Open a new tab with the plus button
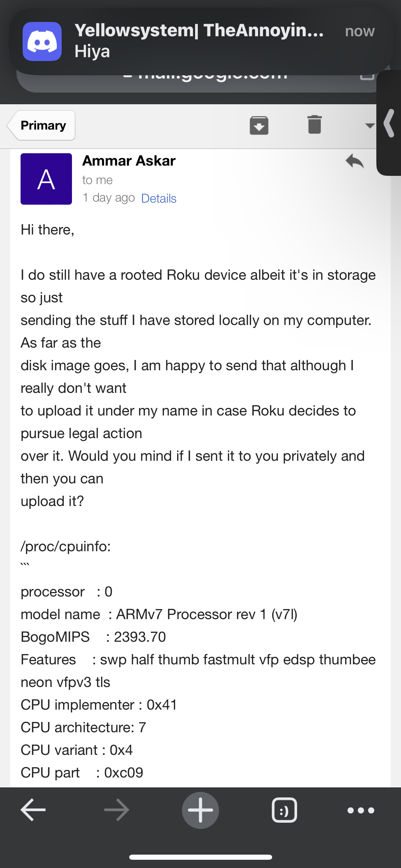 200,810
